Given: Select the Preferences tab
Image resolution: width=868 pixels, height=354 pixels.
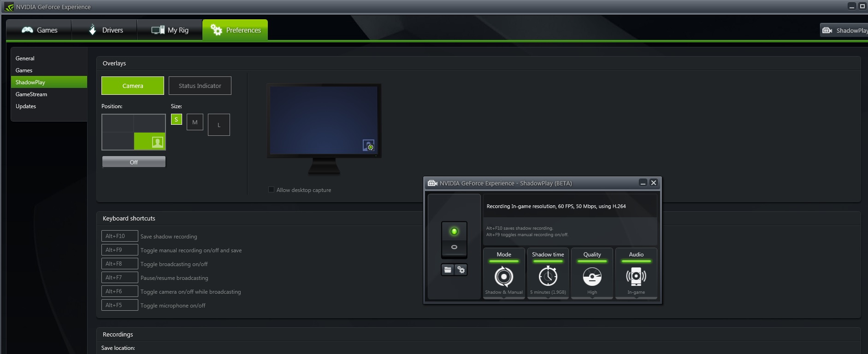Looking at the screenshot, I should click(235, 30).
